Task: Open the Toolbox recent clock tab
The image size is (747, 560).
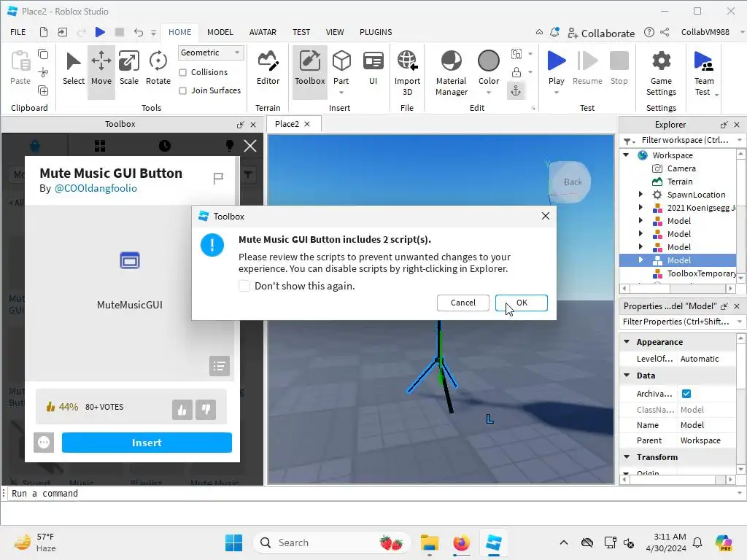Action: coord(165,146)
